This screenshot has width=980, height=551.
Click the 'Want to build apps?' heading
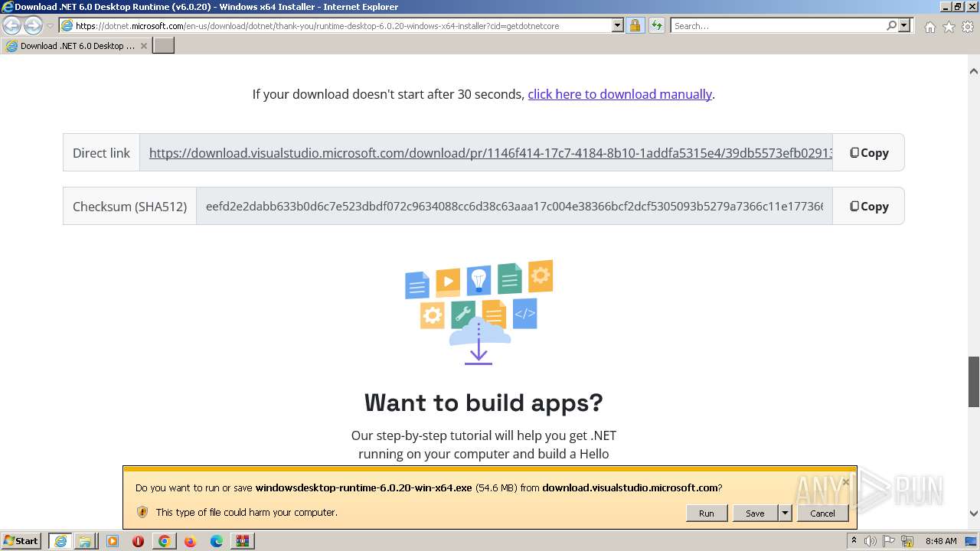pyautogui.click(x=484, y=403)
